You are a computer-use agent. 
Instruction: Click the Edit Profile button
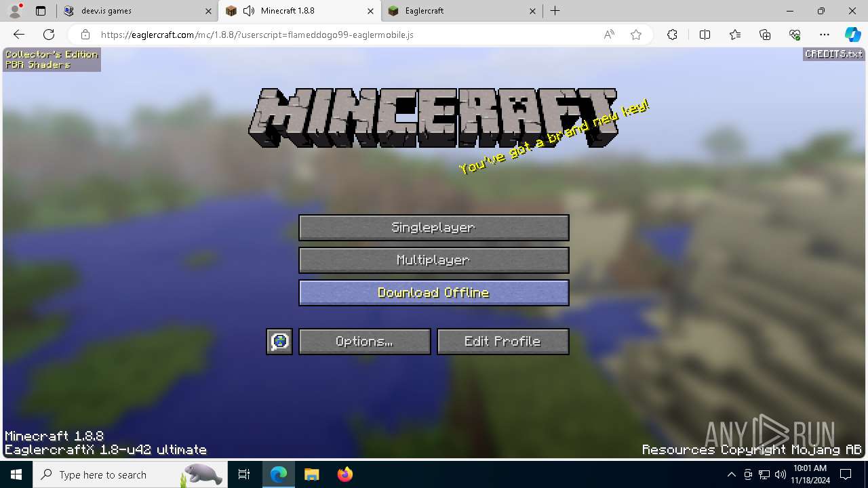coord(503,342)
